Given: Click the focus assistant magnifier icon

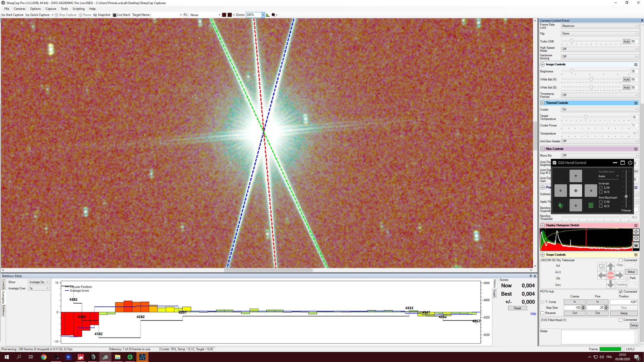Looking at the screenshot, I should click(273, 15).
